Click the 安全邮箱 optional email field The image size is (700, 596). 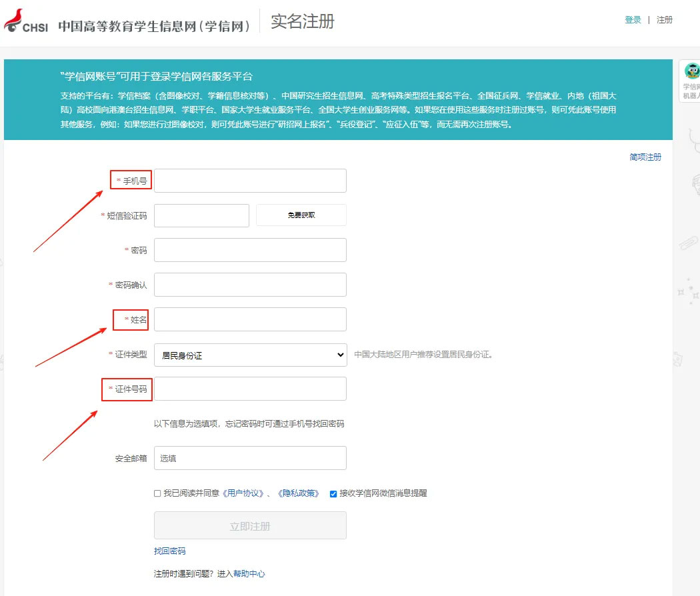pos(250,458)
